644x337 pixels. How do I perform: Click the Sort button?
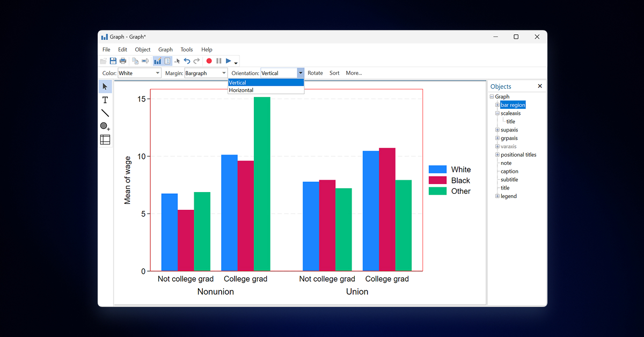334,73
